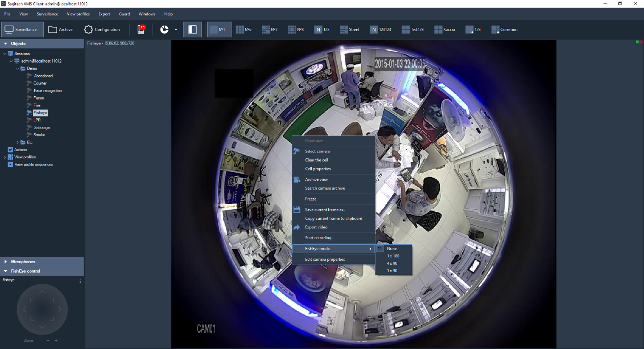Choose 1 x 180 FishEye mode
This screenshot has height=349, width=644.
coord(393,256)
